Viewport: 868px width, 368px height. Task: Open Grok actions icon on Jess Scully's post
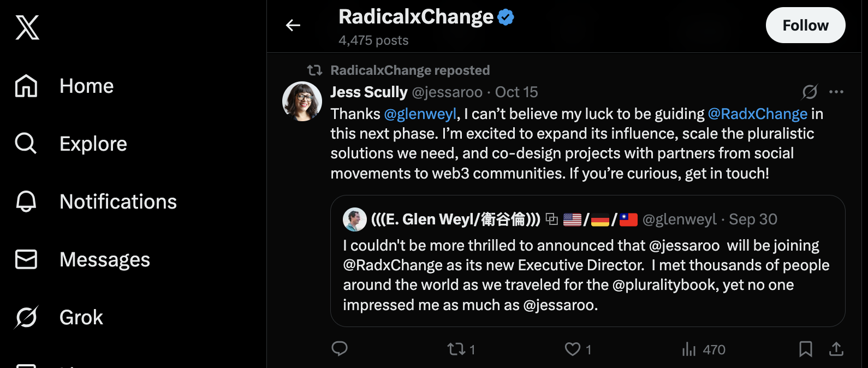[x=810, y=92]
